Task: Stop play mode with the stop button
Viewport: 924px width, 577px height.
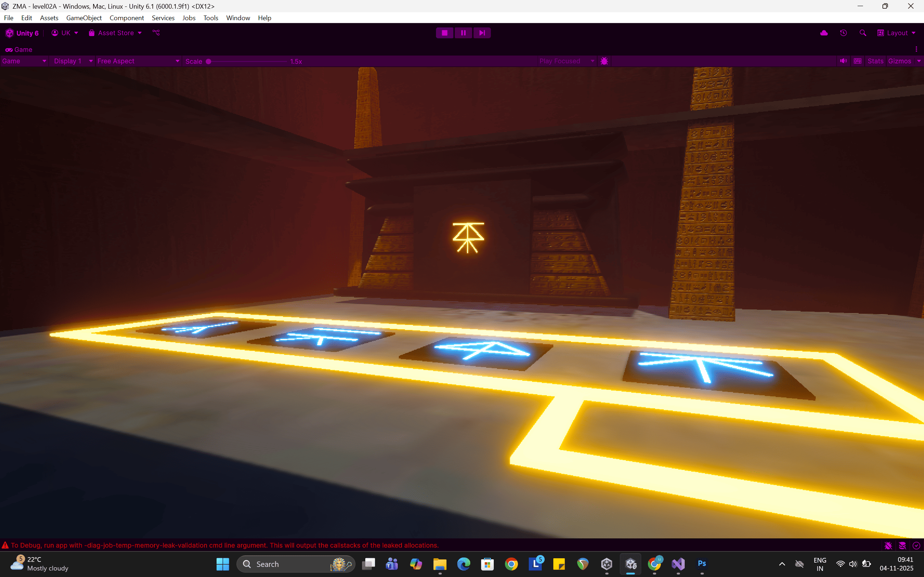Action: click(x=444, y=33)
